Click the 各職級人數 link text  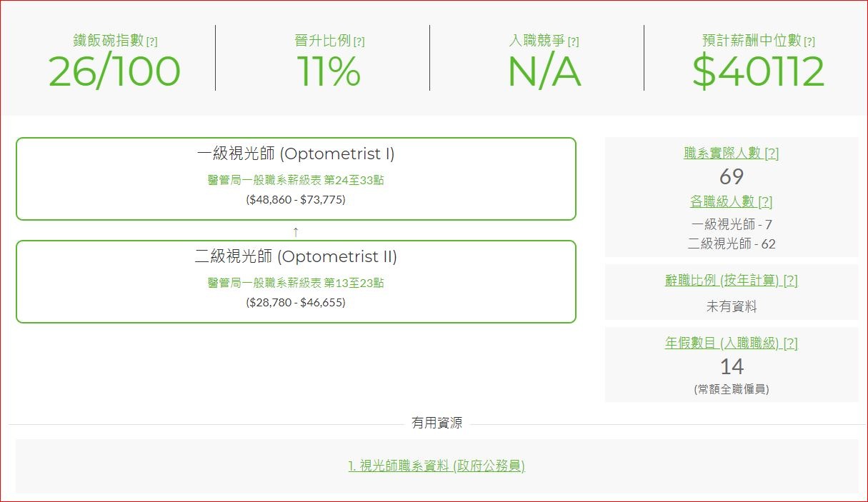pos(722,202)
